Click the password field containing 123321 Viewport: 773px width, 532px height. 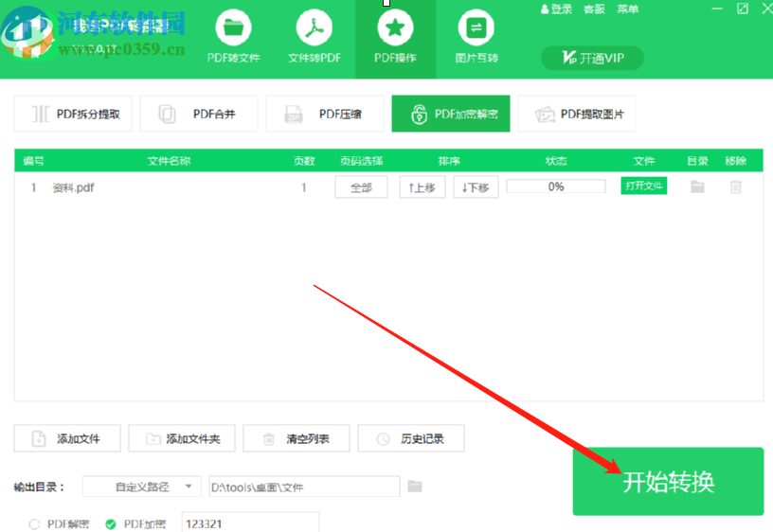pos(250,523)
